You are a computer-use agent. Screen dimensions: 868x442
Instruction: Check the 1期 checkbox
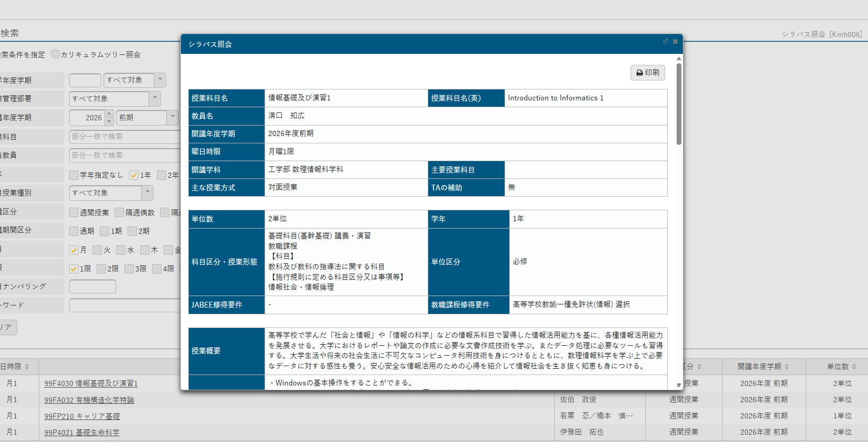(x=105, y=231)
